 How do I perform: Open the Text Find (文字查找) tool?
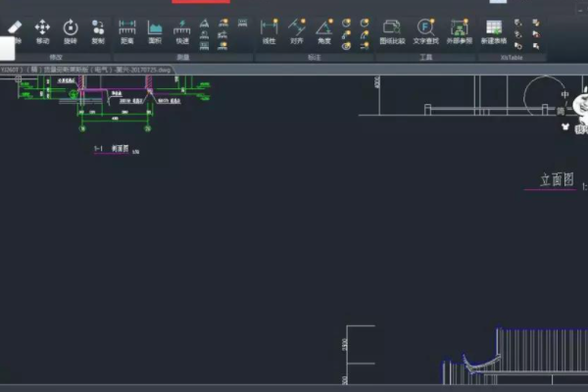(424, 30)
